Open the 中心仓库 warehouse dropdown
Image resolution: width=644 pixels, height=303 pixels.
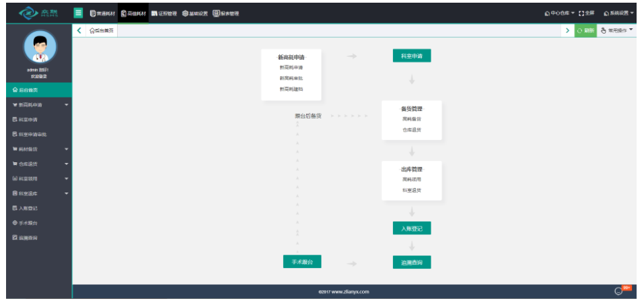coord(559,13)
